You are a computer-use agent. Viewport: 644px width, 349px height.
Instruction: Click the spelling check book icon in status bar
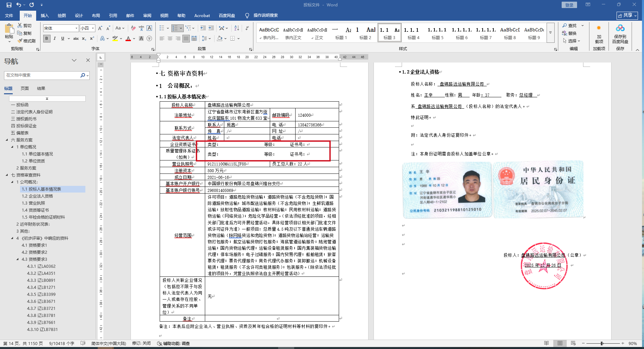click(x=83, y=343)
